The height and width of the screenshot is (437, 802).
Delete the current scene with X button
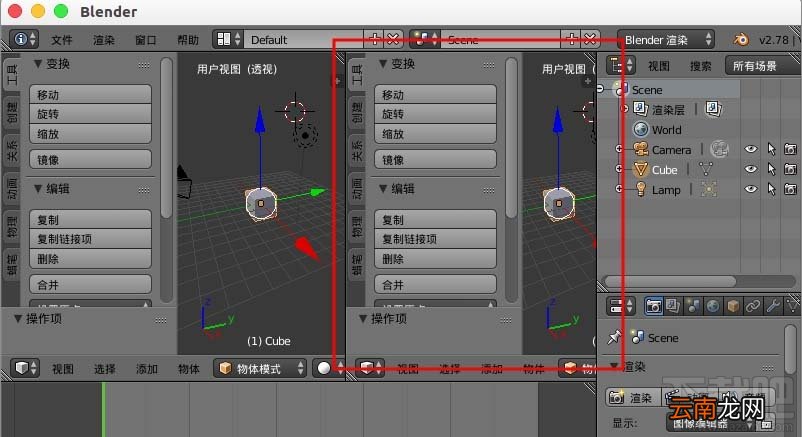point(590,39)
